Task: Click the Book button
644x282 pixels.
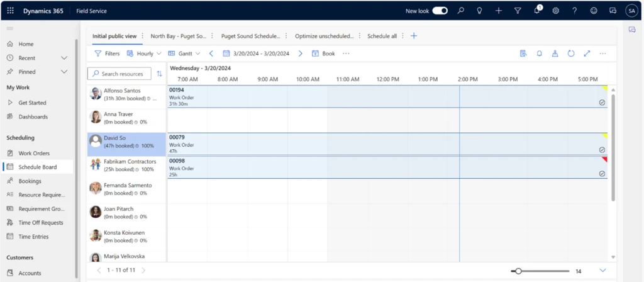Action: [323, 54]
